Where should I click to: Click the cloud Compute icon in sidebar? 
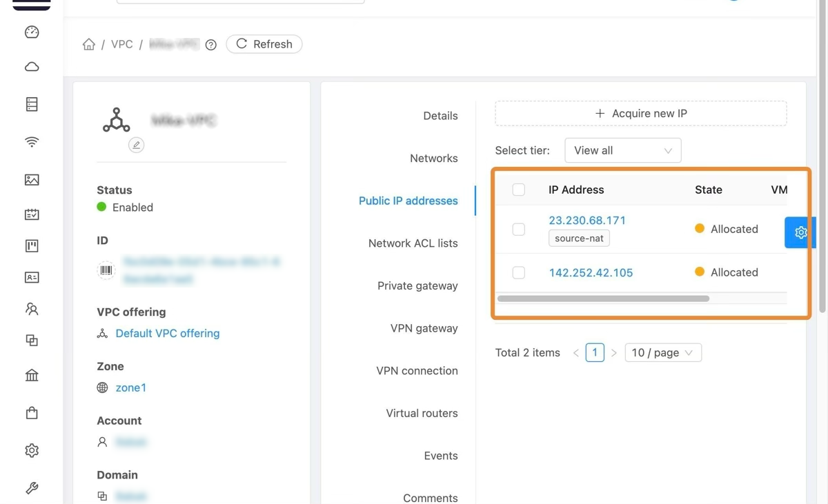coord(32,67)
